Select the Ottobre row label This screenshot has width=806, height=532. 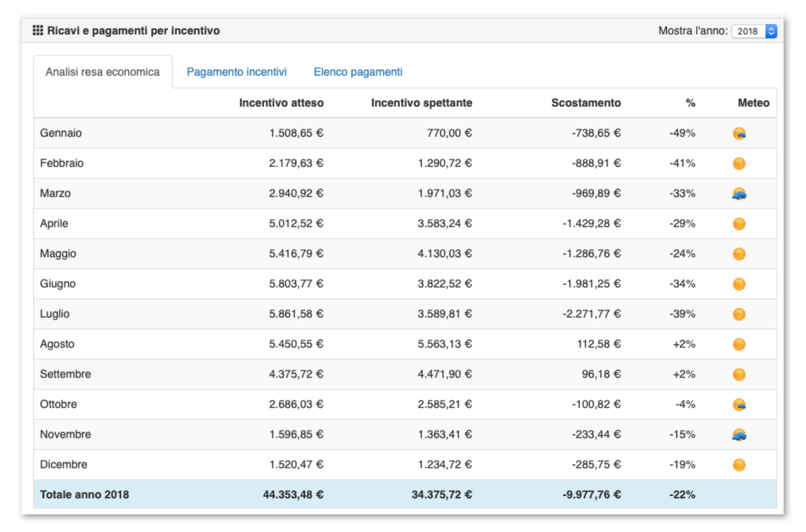(x=58, y=404)
